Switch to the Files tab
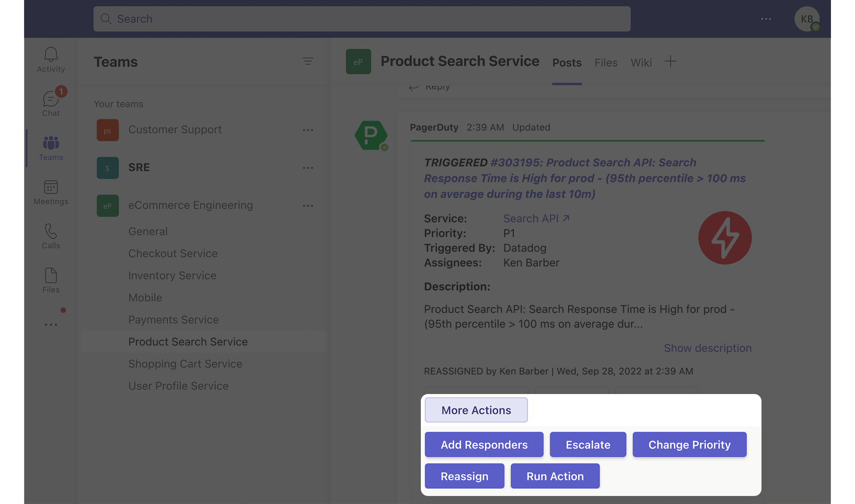 click(x=606, y=63)
